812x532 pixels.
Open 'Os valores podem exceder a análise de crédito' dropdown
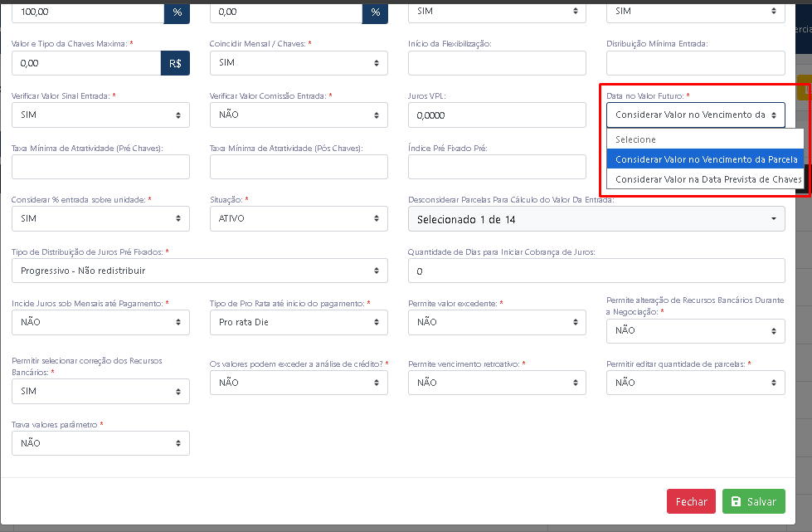[x=299, y=383]
